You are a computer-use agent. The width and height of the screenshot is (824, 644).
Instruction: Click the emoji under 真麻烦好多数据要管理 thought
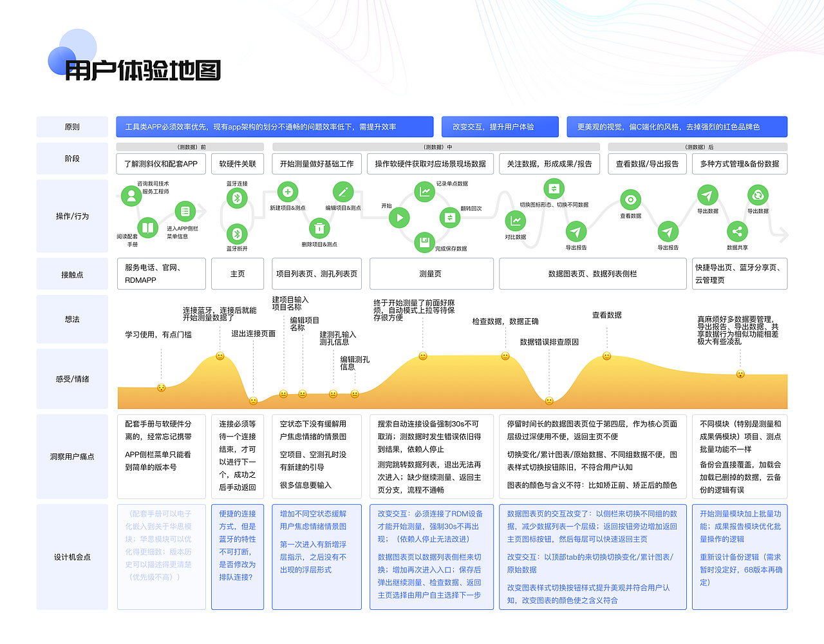740,374
